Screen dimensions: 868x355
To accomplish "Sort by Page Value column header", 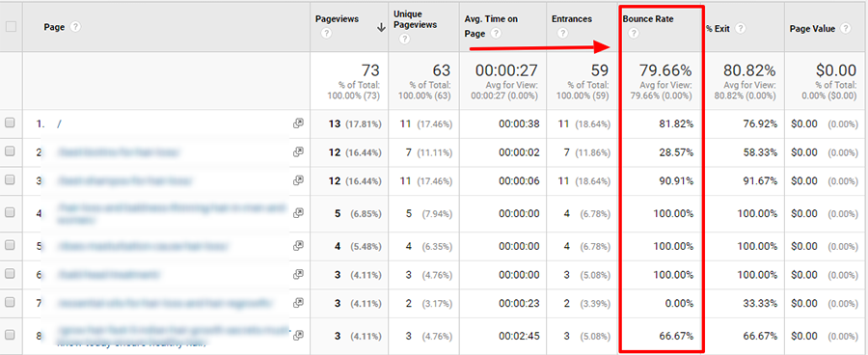I will pos(812,29).
